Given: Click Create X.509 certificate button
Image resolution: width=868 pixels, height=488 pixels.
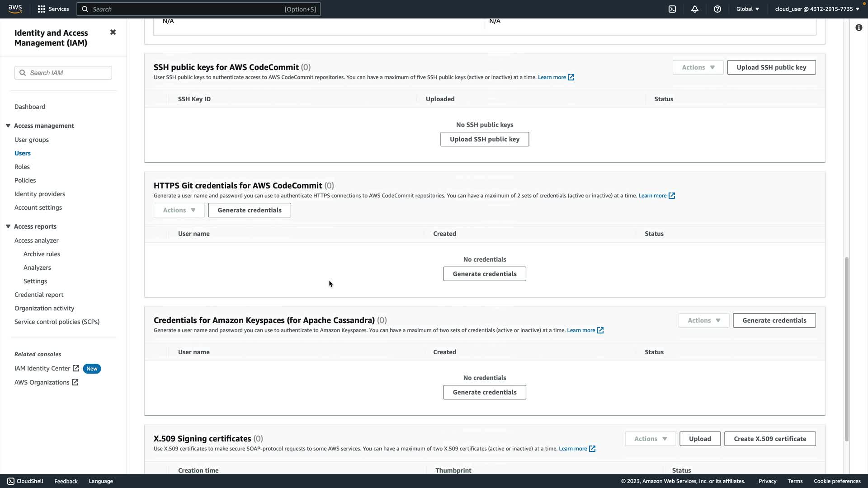Looking at the screenshot, I should [770, 439].
